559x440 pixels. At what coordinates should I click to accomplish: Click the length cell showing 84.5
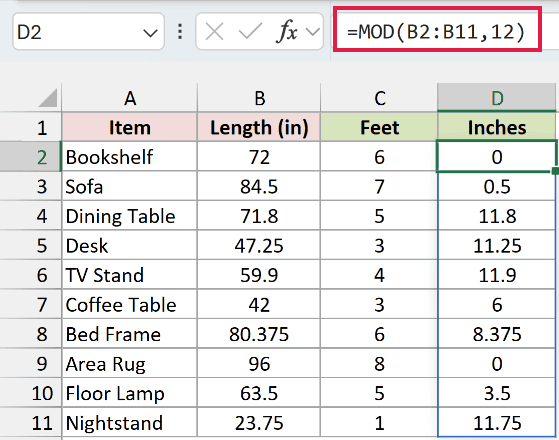[259, 186]
